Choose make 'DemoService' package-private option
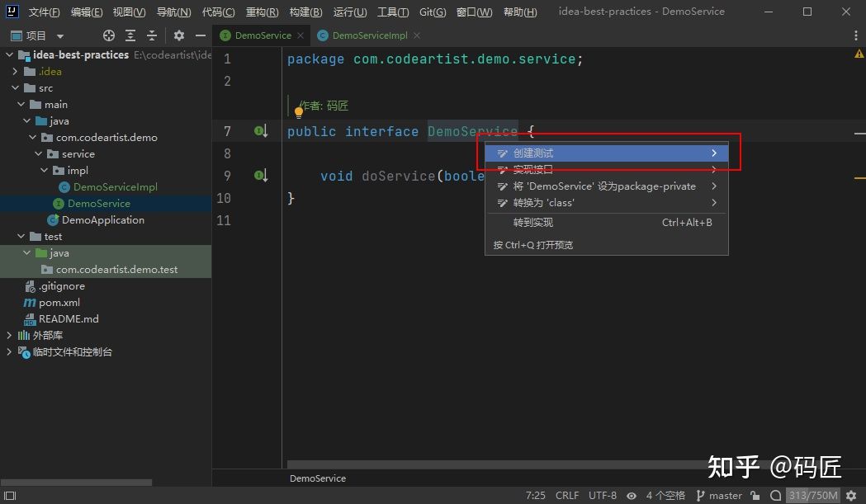 [607, 186]
